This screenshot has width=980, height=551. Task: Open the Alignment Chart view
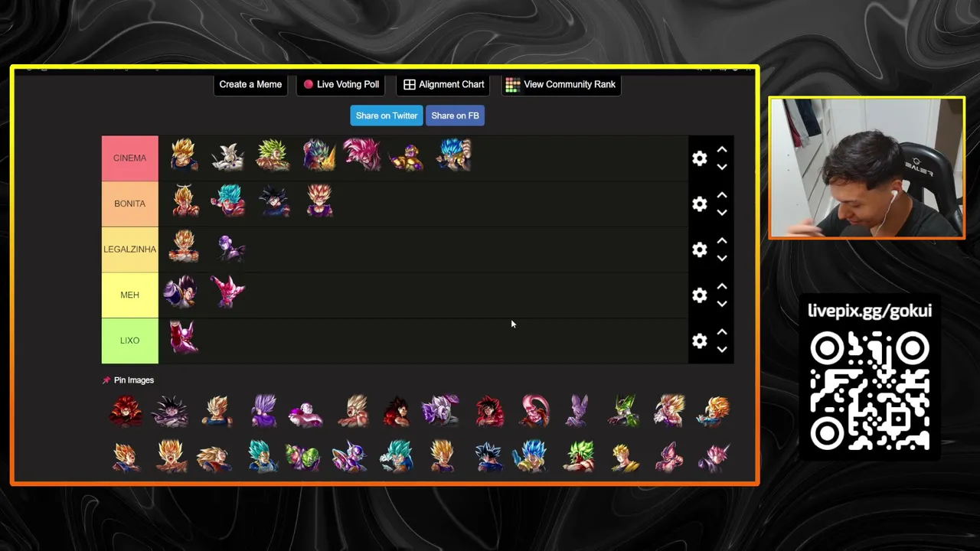coord(444,84)
